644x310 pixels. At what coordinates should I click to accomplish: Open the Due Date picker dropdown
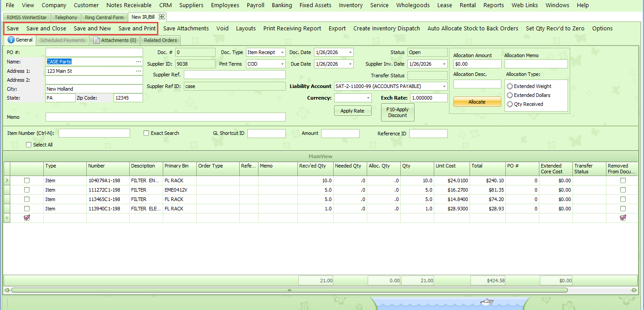350,64
